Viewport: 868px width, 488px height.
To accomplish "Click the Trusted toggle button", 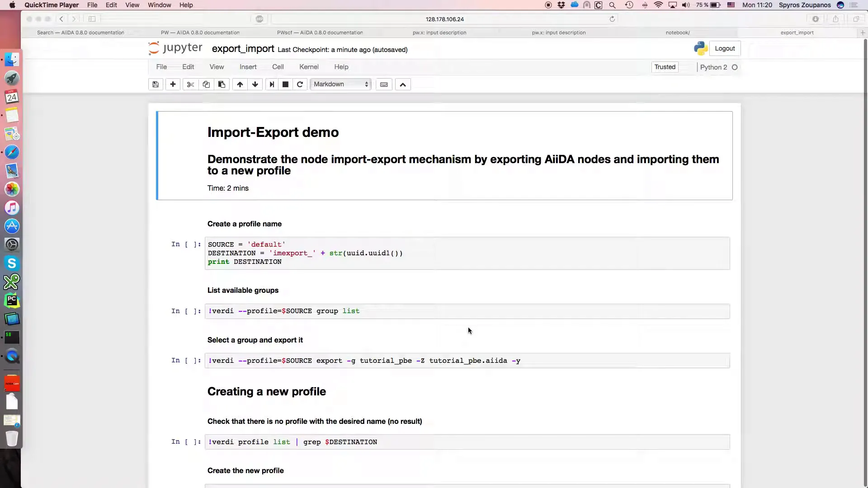I will click(x=665, y=67).
